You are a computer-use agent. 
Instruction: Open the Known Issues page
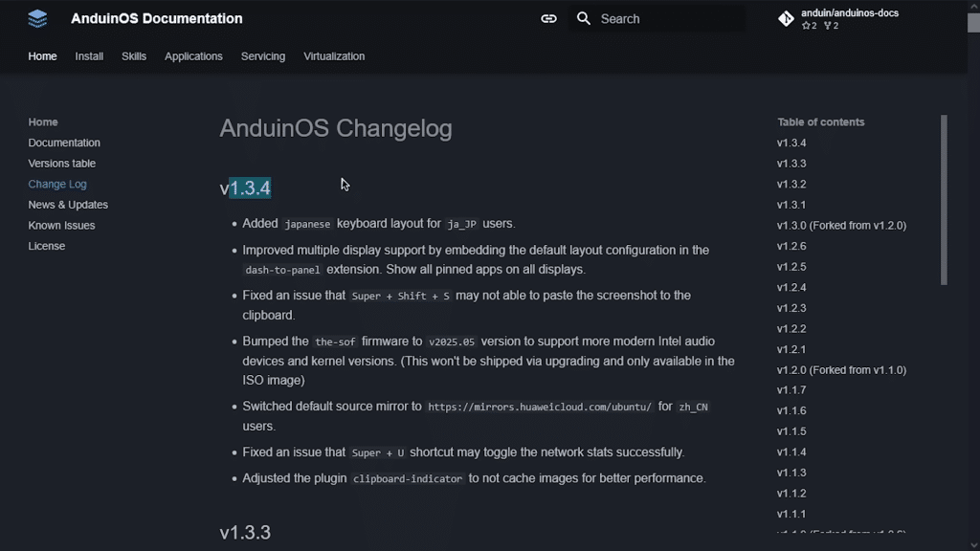61,225
